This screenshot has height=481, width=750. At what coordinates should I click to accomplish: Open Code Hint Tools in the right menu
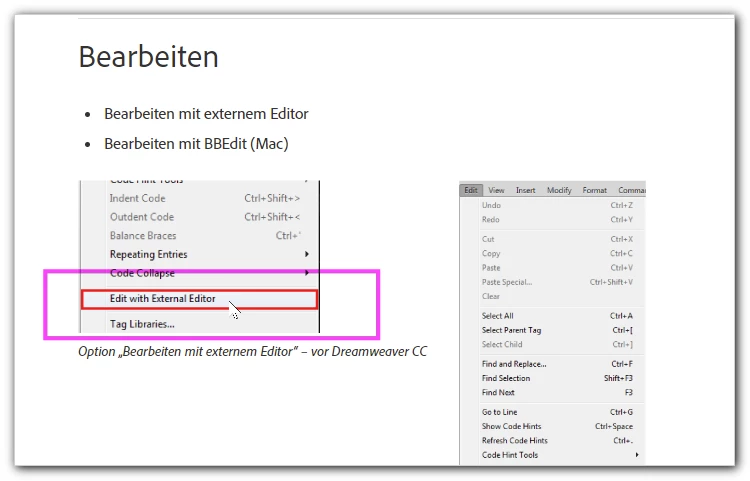coord(557,455)
